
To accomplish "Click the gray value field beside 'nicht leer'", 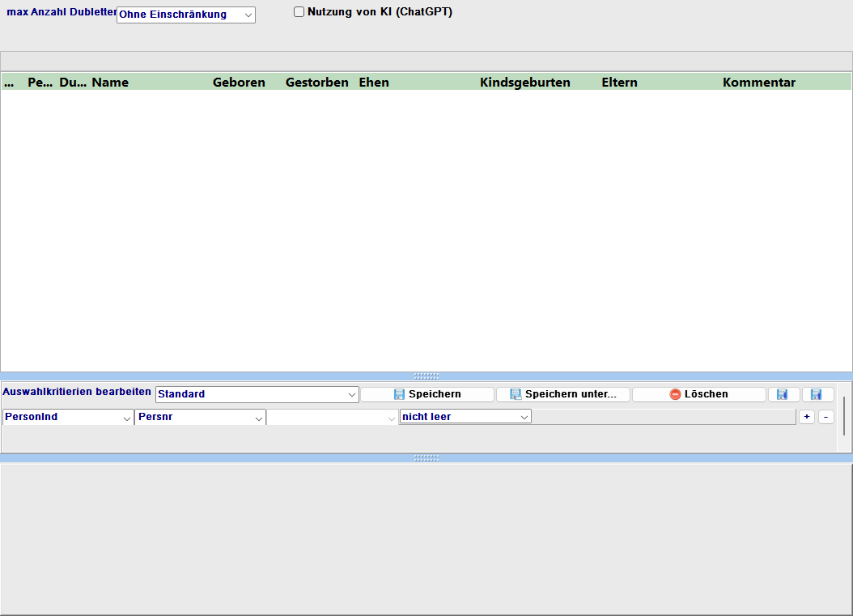I will point(664,417).
